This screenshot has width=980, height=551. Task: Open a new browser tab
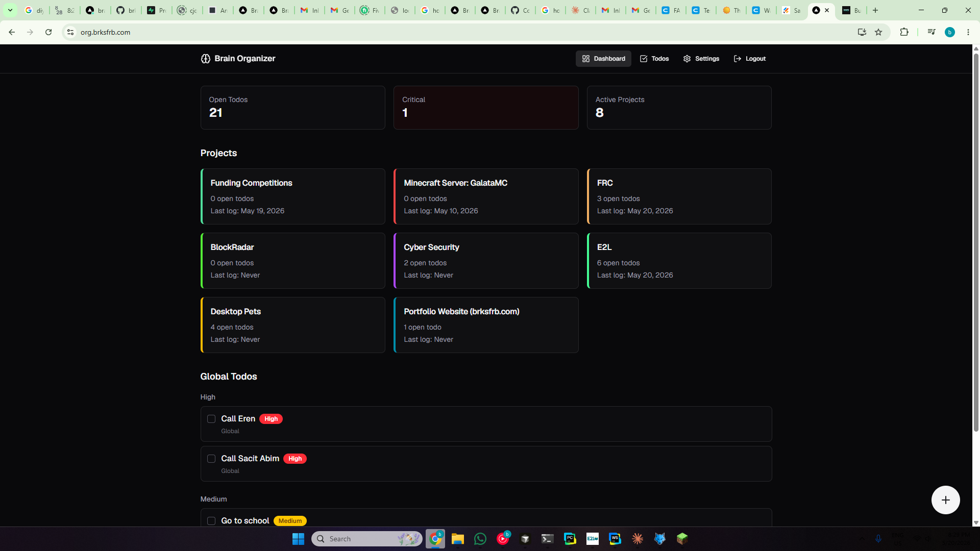click(x=875, y=10)
